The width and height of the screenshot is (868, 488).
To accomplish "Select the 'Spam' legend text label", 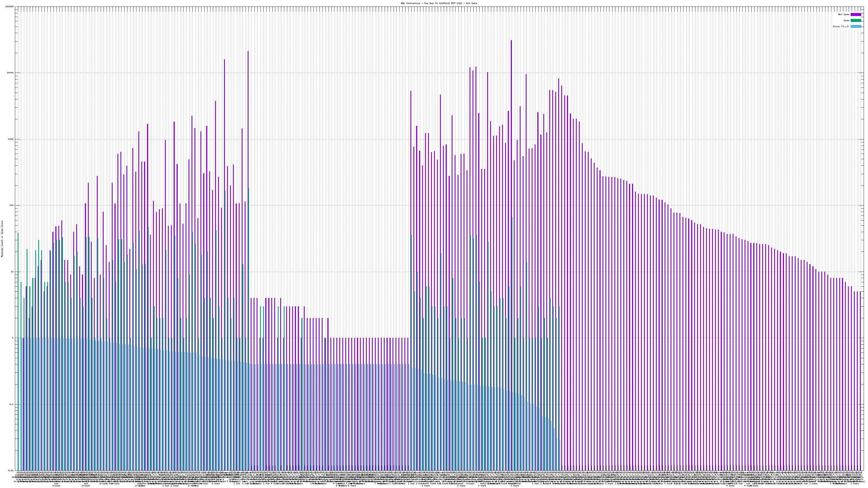I will [x=846, y=21].
